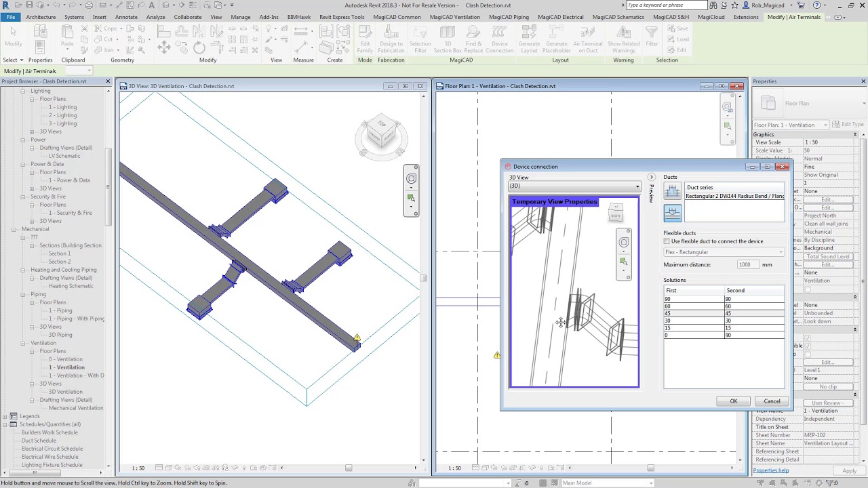Screen dimensions: 868x488
Task: Click Design to Fabrication ribbon button
Action: pyautogui.click(x=391, y=39)
